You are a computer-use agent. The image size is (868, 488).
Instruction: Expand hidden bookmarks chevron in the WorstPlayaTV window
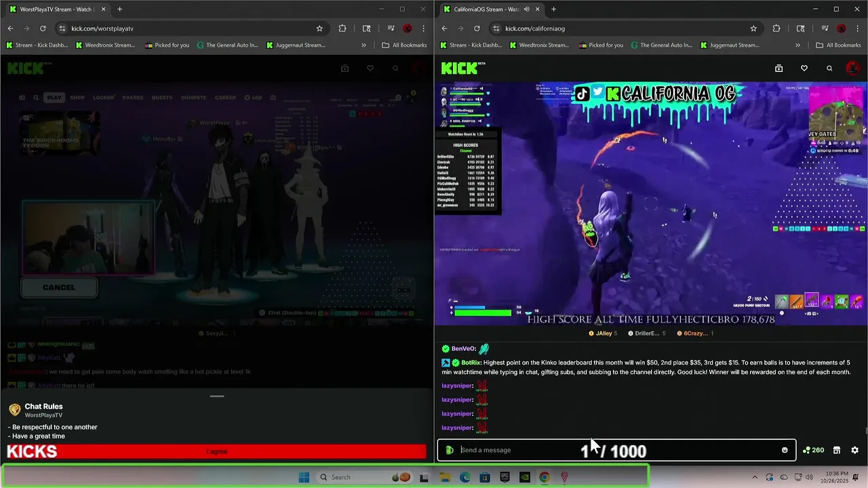click(x=364, y=45)
